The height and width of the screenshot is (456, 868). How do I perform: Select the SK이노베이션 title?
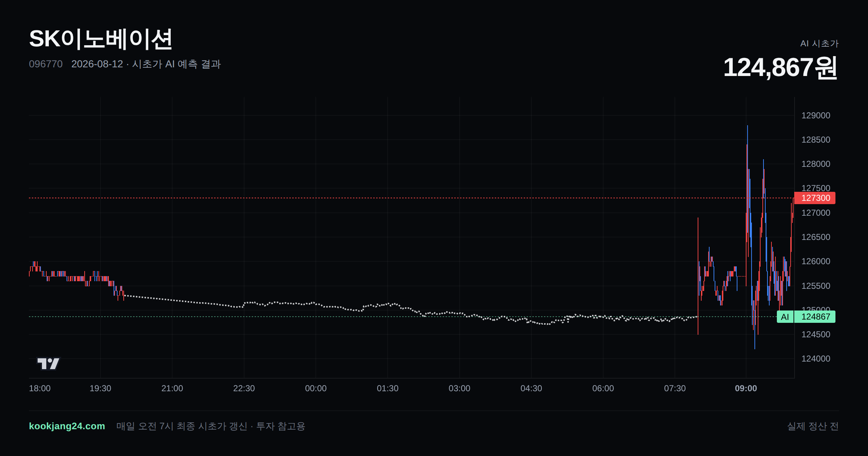(101, 39)
